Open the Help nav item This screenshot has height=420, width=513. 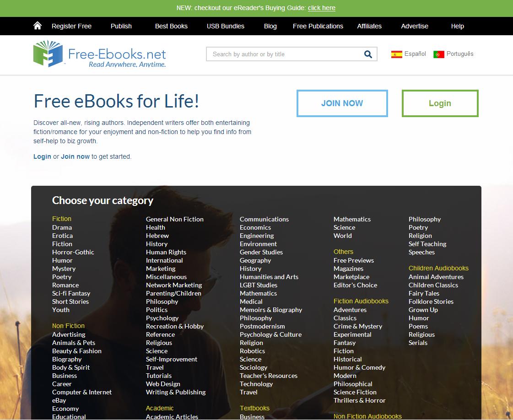pyautogui.click(x=457, y=26)
